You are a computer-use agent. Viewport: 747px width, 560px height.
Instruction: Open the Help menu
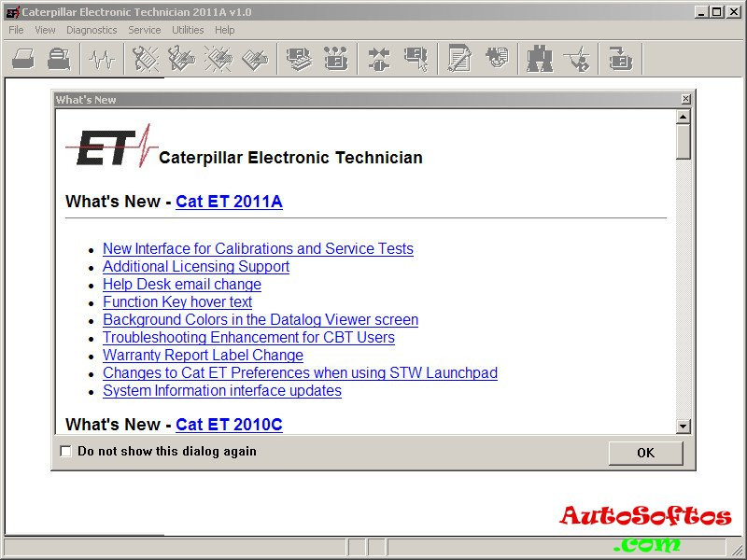click(x=224, y=30)
